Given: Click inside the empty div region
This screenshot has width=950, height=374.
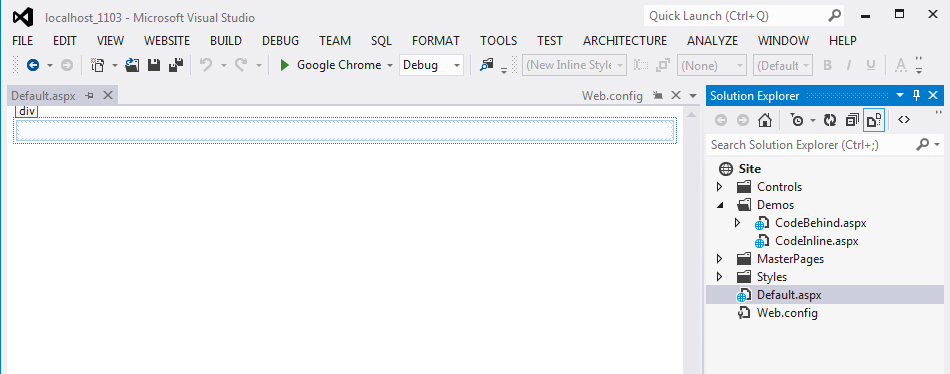Looking at the screenshot, I should 345,130.
